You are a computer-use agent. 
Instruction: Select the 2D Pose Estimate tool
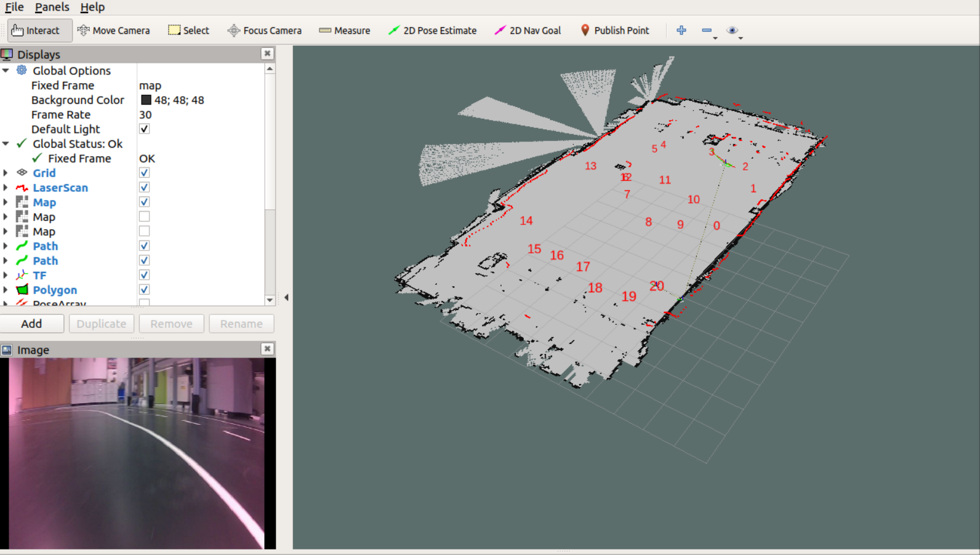[x=433, y=30]
